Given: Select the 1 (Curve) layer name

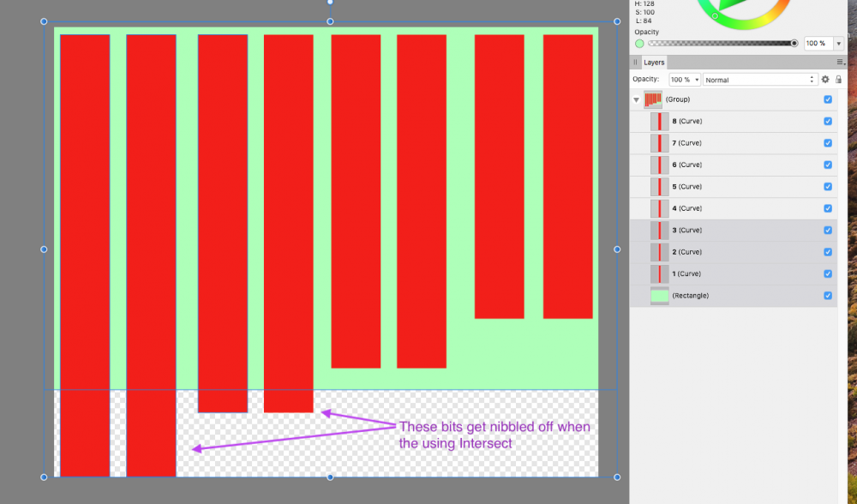Looking at the screenshot, I should (x=687, y=274).
